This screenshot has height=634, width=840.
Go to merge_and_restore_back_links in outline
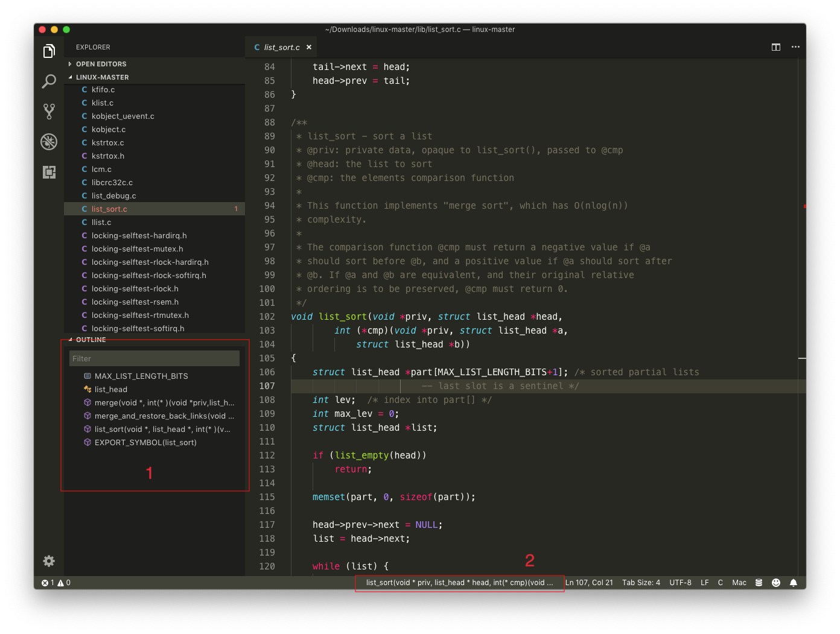pyautogui.click(x=154, y=416)
